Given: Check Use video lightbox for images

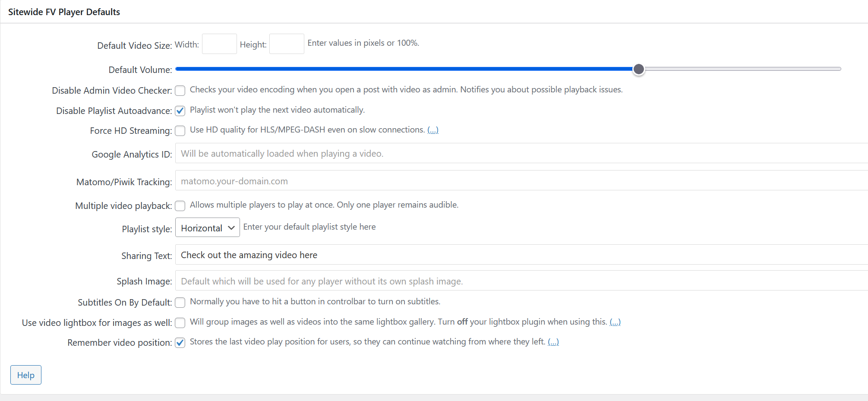Looking at the screenshot, I should (x=180, y=323).
